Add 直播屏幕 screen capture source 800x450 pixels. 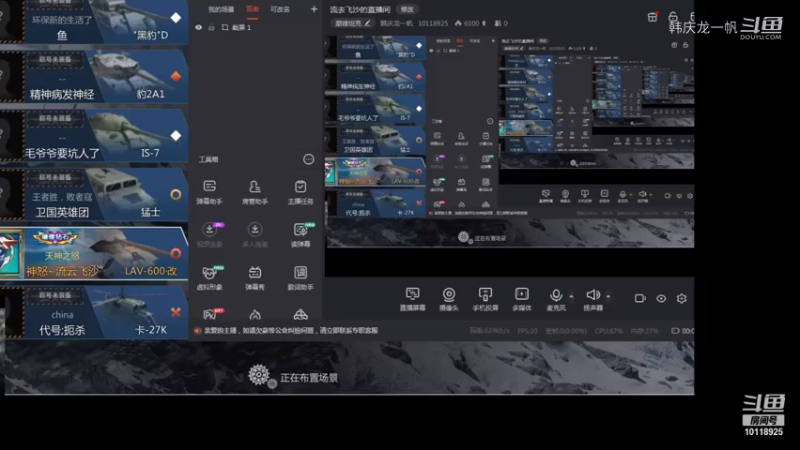click(412, 299)
